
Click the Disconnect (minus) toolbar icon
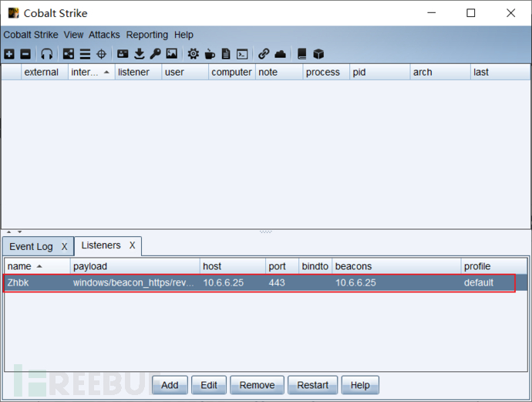coord(25,54)
